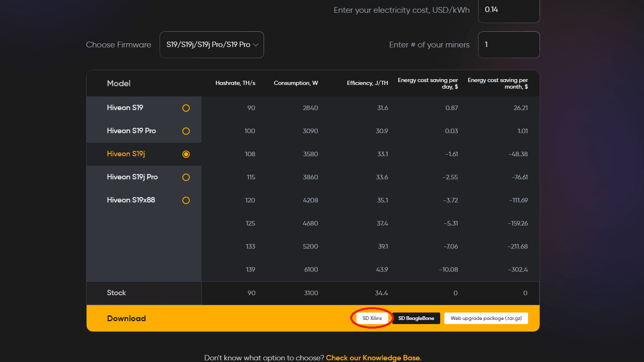Click the number of miners input field
This screenshot has width=644, height=362.
point(509,45)
